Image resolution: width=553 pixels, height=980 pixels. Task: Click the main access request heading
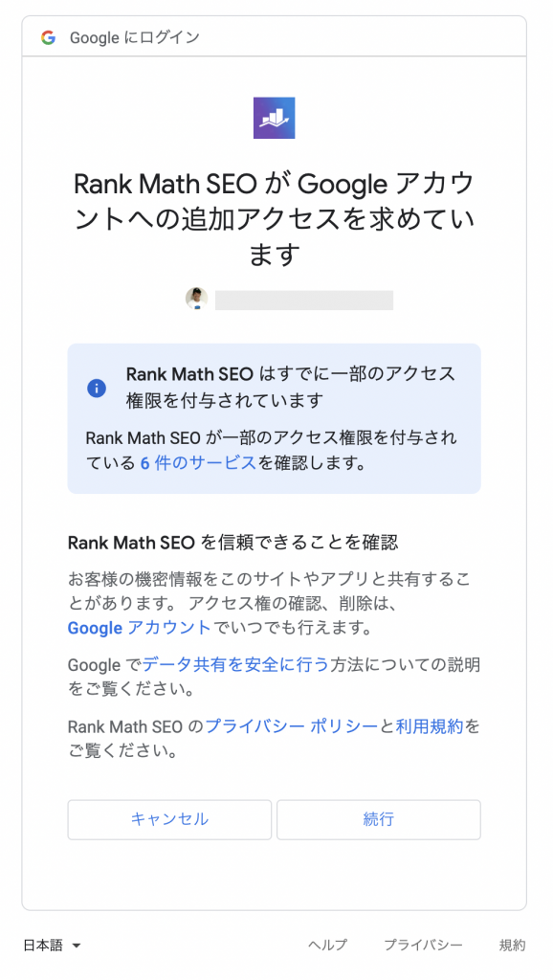(274, 219)
